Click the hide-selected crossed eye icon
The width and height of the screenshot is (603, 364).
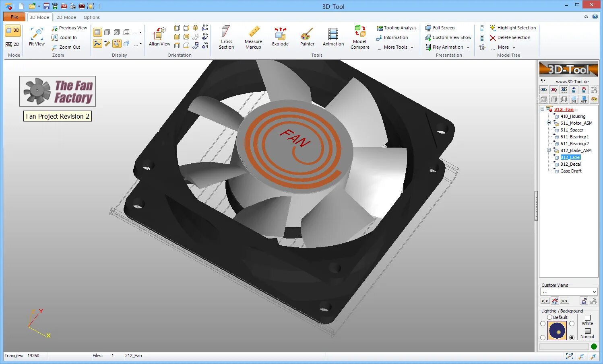(x=554, y=90)
